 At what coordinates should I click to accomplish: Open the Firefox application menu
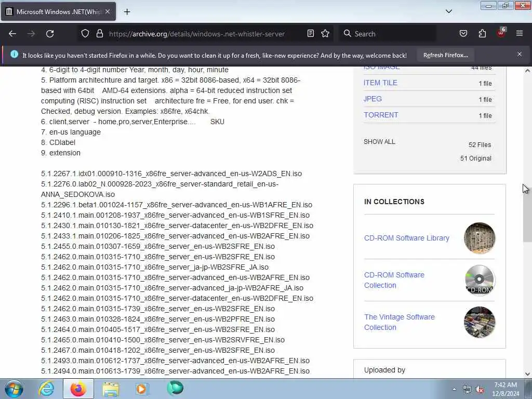[x=520, y=34]
